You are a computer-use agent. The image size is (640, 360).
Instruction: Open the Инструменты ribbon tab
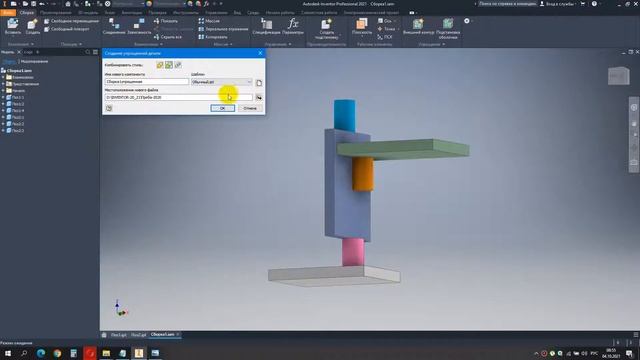pos(186,13)
